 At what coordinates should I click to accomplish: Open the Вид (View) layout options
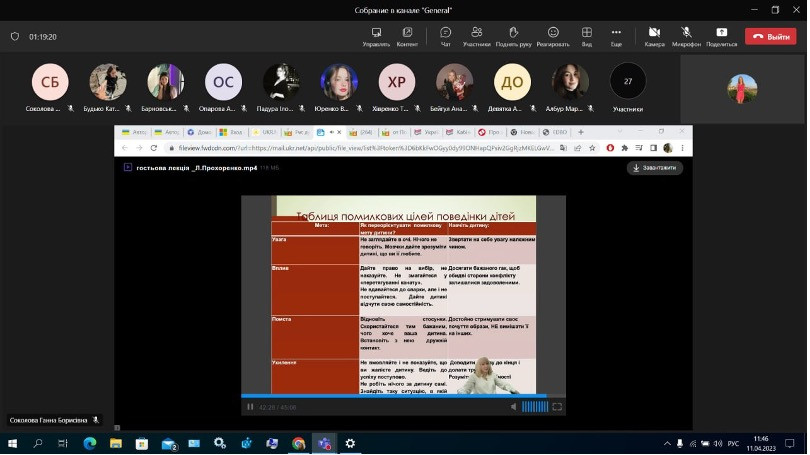click(x=587, y=33)
